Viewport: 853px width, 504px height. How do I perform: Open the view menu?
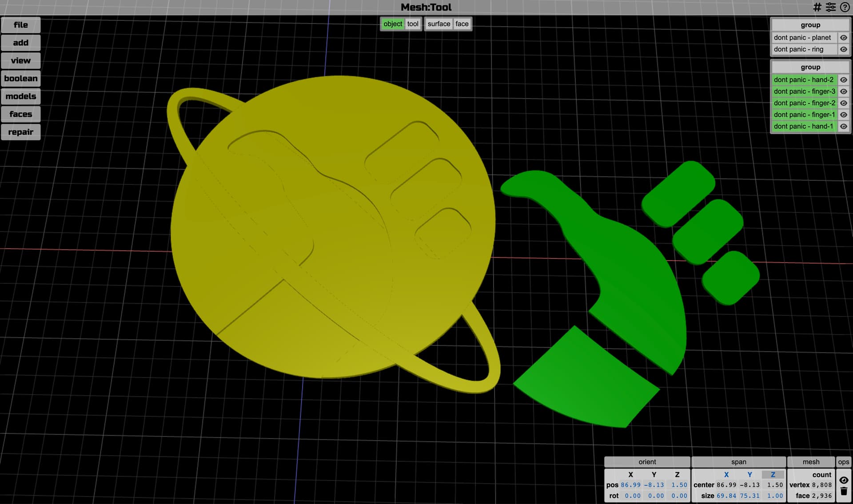pyautogui.click(x=21, y=60)
